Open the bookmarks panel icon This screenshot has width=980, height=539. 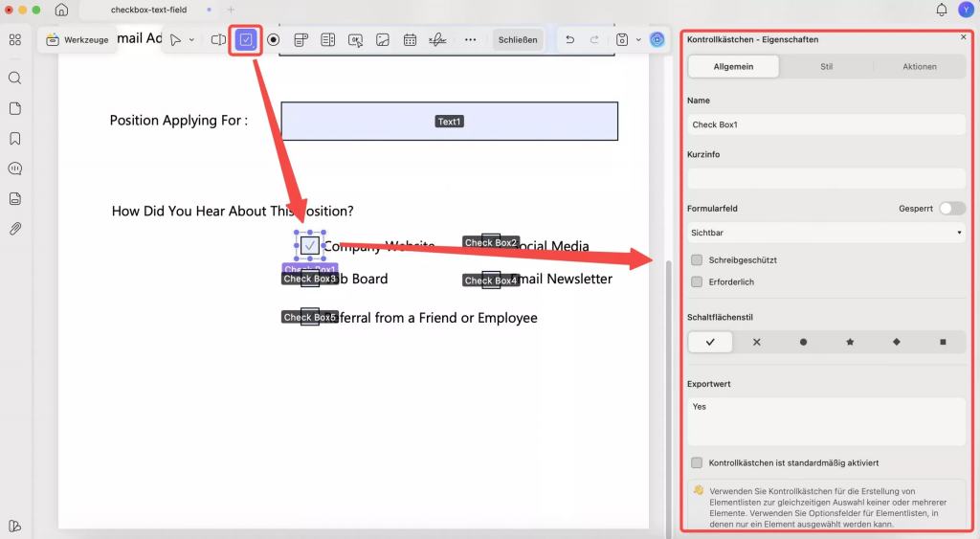pos(15,138)
